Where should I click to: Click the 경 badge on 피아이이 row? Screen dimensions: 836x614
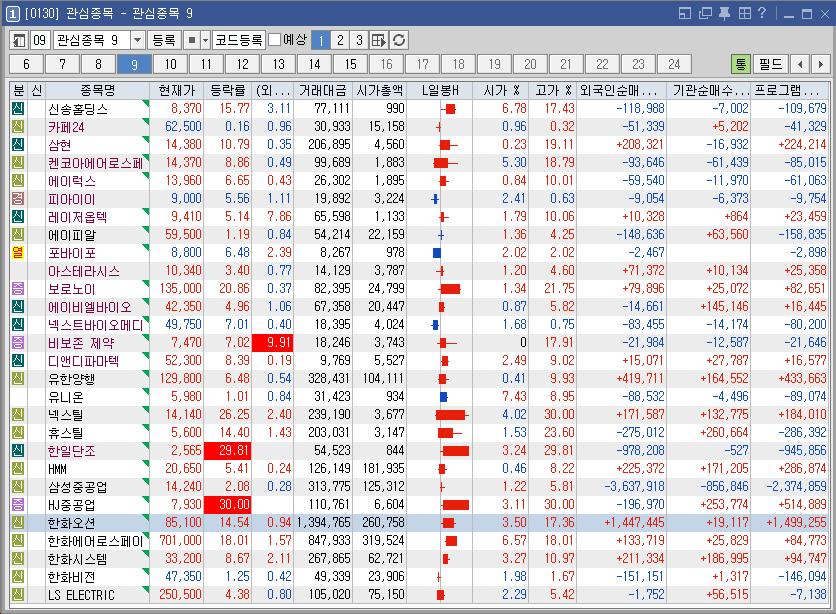click(x=18, y=199)
